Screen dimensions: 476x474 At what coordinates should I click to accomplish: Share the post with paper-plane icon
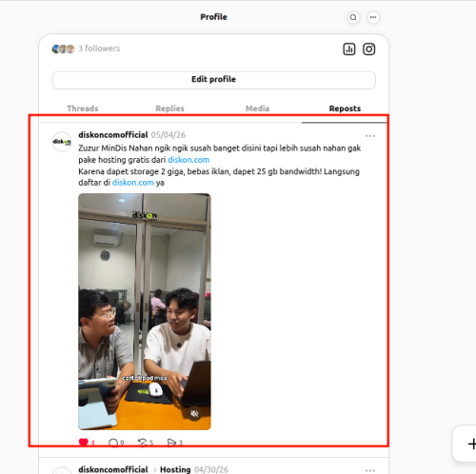[171, 443]
